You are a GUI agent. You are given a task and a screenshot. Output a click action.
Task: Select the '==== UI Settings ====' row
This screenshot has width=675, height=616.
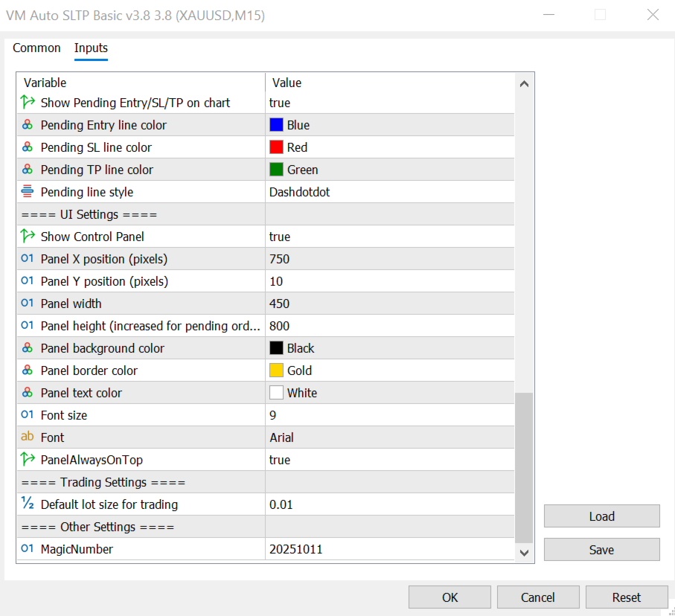point(266,214)
